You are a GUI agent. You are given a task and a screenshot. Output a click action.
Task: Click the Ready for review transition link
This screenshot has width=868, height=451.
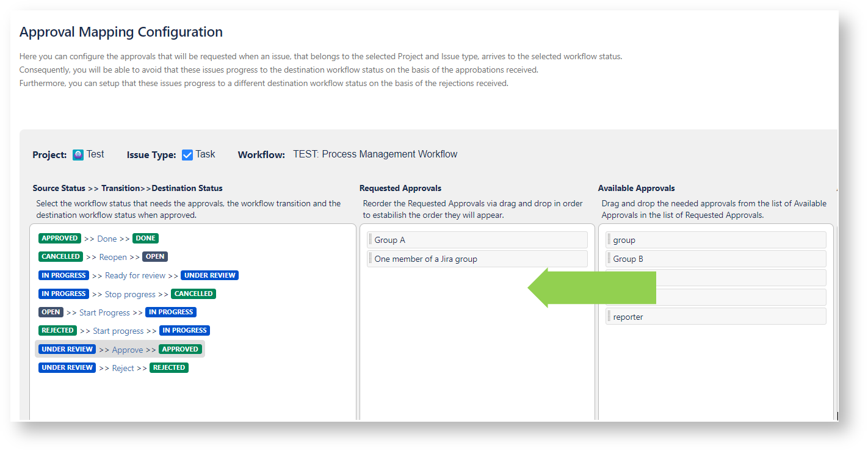[135, 276]
